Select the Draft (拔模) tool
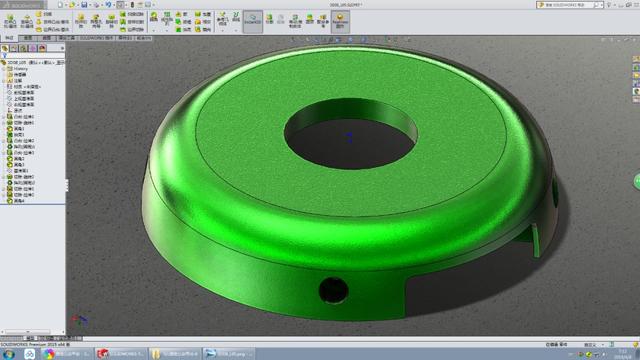This screenshot has height=360, width=640. [183, 22]
